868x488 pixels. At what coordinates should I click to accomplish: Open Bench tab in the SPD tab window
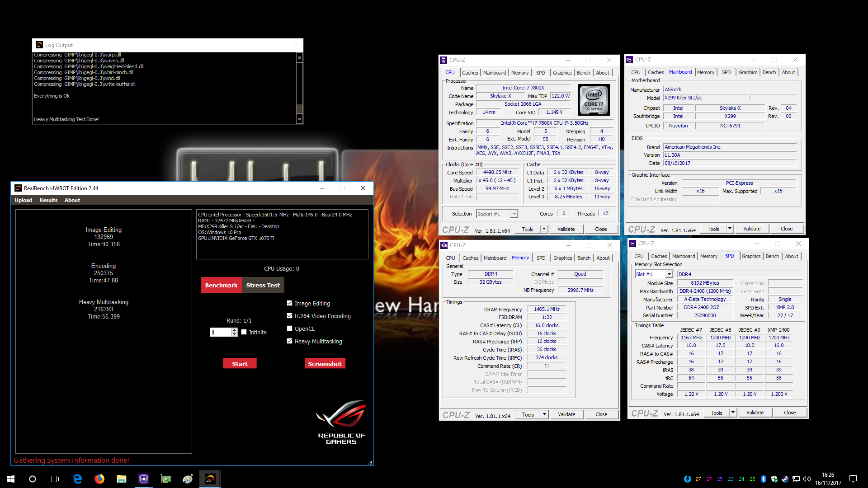point(772,256)
